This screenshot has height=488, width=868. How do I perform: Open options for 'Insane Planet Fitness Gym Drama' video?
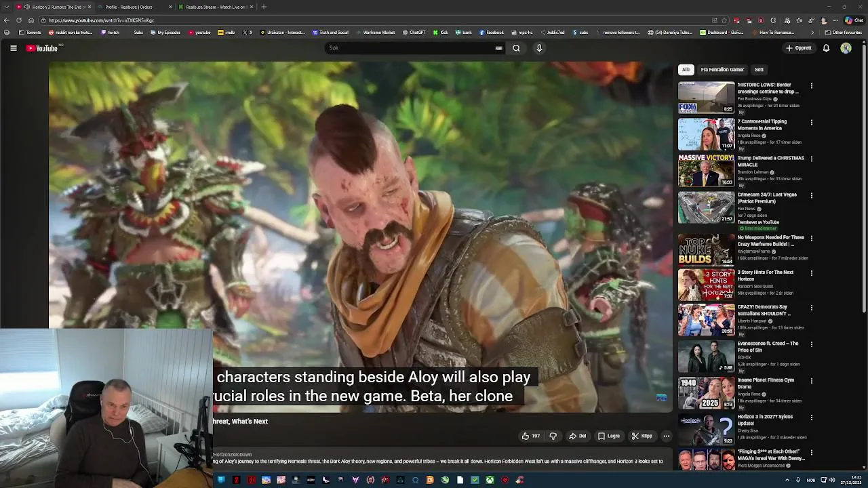tap(811, 381)
